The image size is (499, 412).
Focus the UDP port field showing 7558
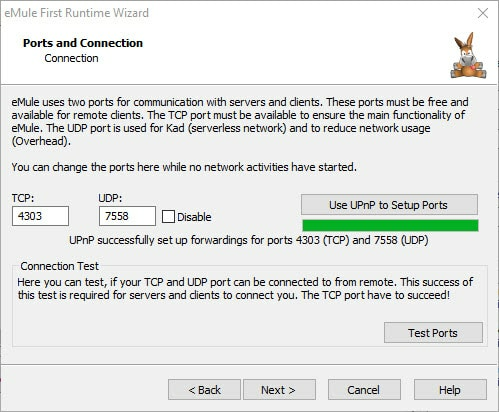127,216
